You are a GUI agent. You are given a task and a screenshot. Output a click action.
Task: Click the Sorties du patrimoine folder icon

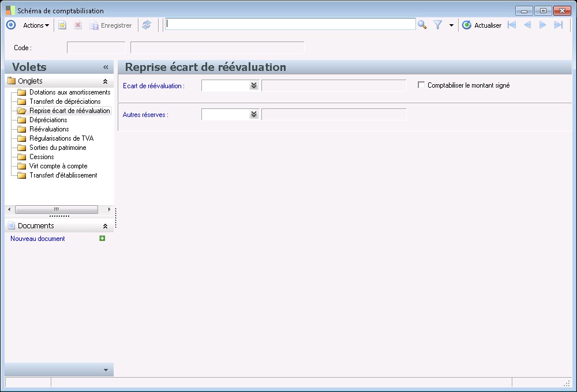(x=22, y=148)
